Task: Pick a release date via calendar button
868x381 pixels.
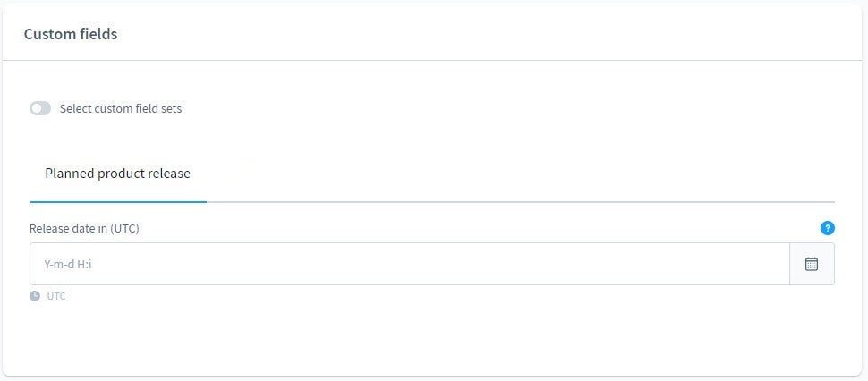Action: point(813,264)
